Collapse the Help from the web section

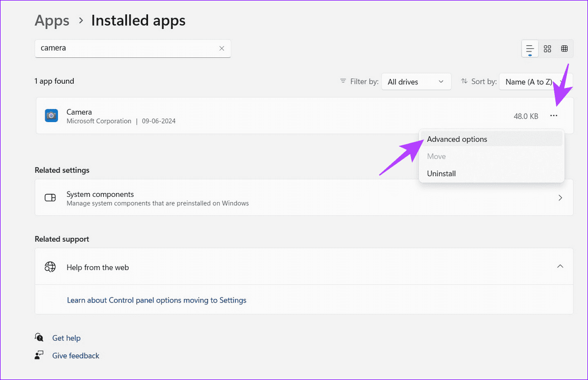[560, 266]
